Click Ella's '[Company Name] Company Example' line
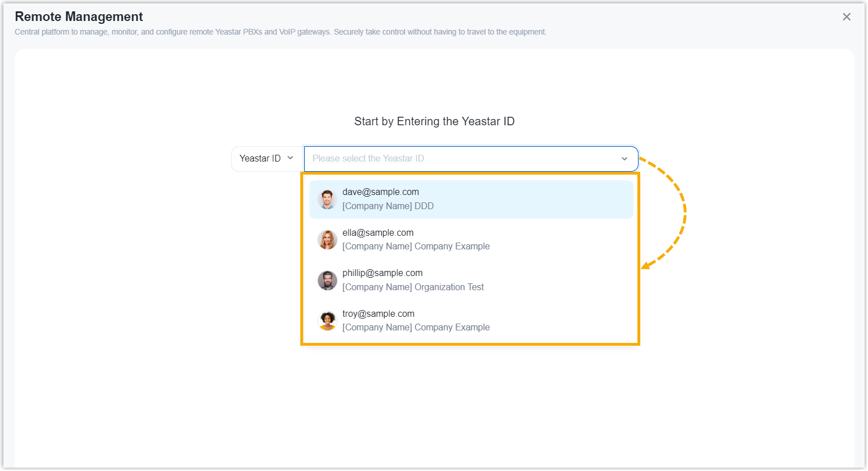 pyautogui.click(x=416, y=247)
